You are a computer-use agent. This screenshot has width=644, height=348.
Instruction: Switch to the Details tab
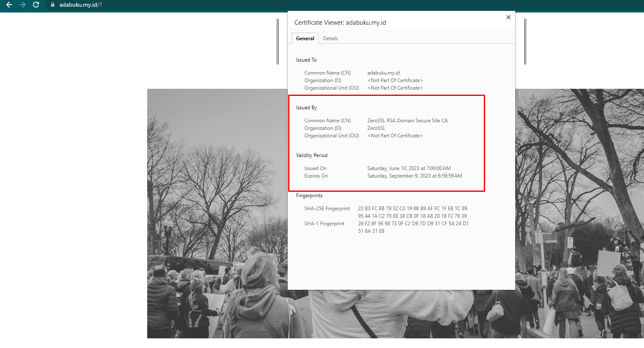coord(330,39)
